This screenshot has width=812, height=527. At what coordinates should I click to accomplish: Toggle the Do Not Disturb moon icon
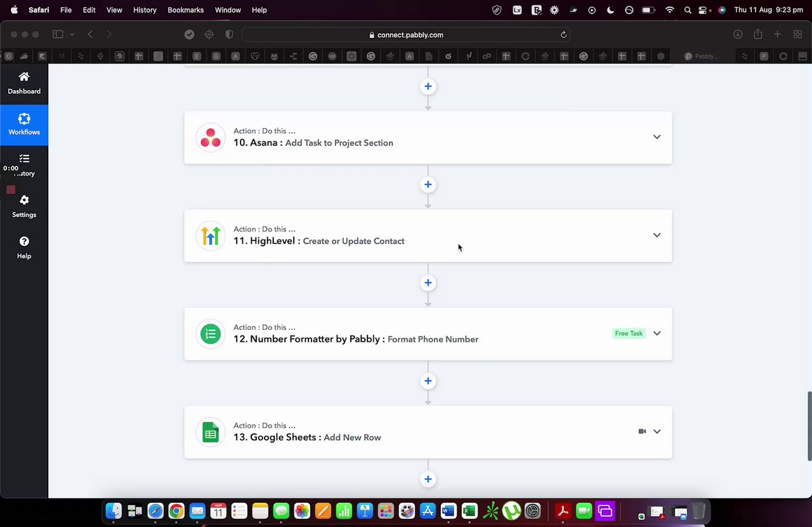pyautogui.click(x=610, y=10)
